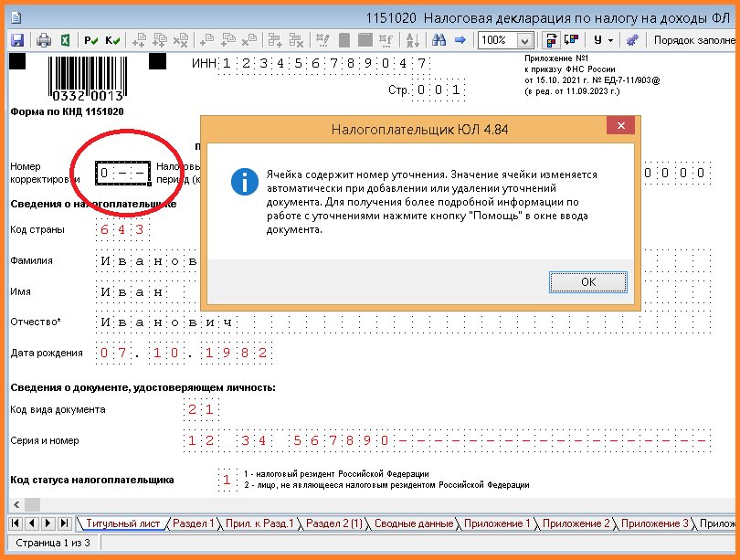
Task: Click the purple gear settings icon
Action: click(632, 40)
